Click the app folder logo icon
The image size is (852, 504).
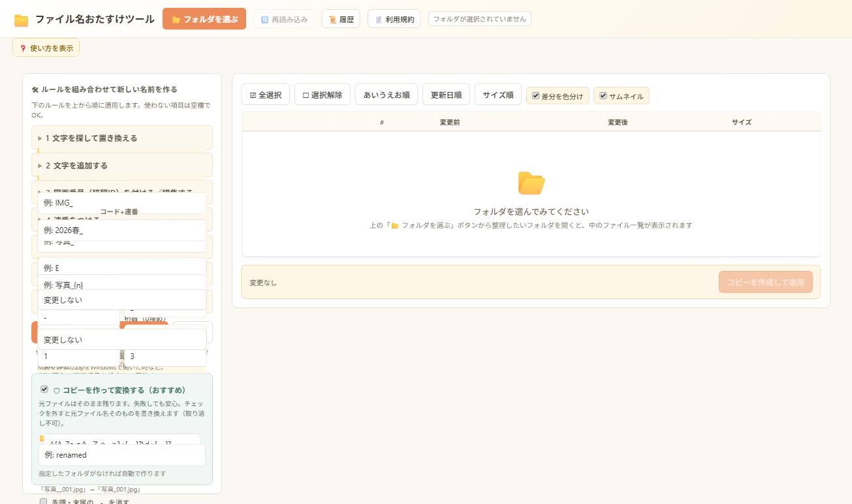pos(22,20)
